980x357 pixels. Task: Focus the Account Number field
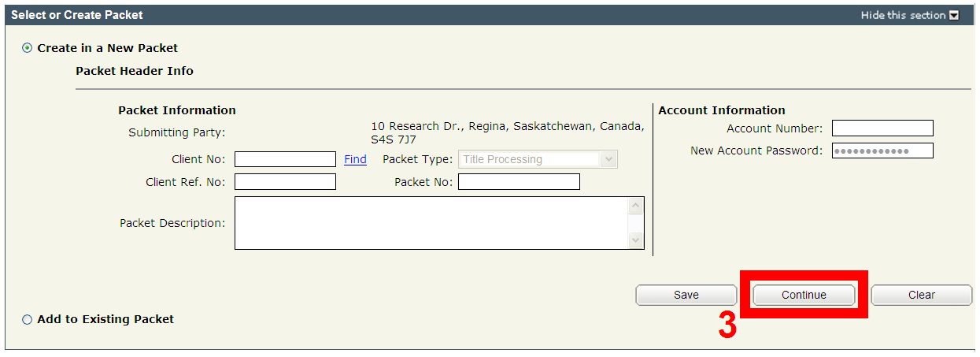pos(882,128)
